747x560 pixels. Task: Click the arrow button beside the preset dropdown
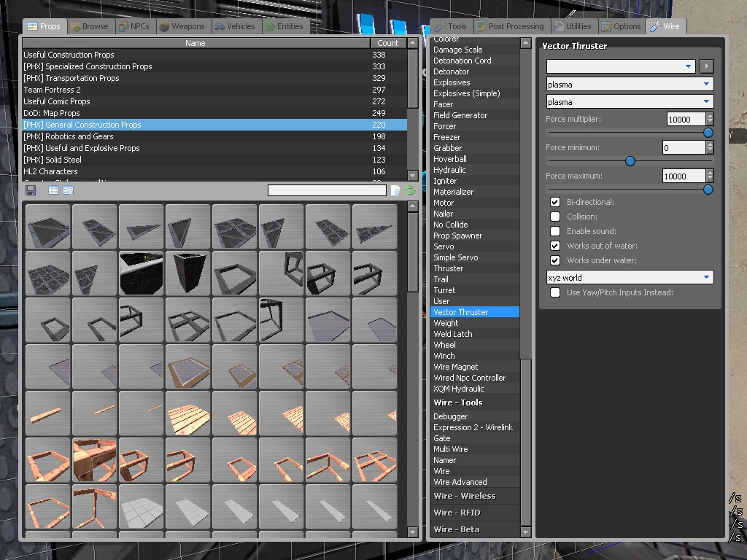[705, 66]
